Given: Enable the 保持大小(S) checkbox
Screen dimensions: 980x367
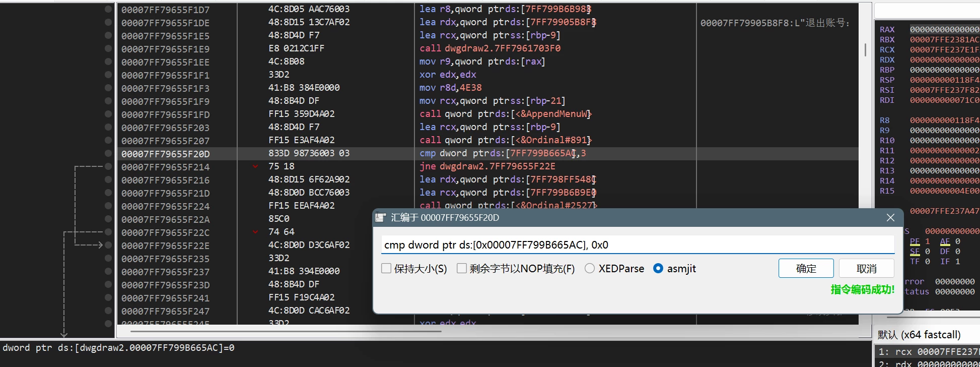Looking at the screenshot, I should (386, 269).
